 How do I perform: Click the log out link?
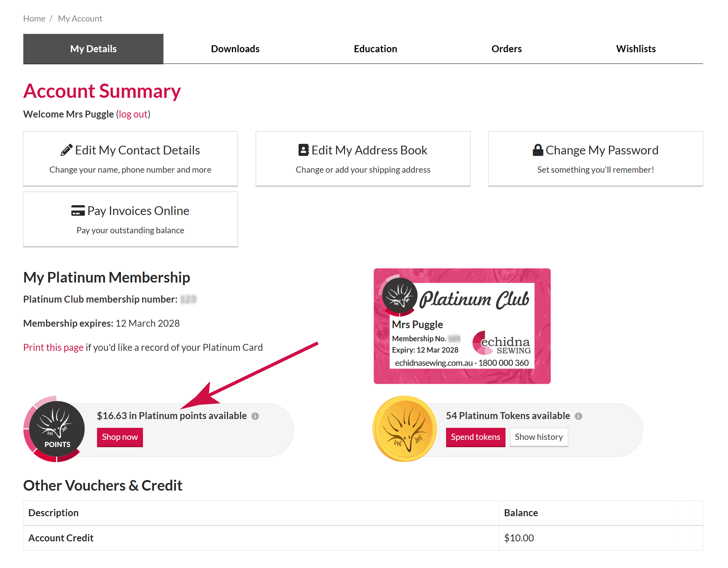click(133, 114)
